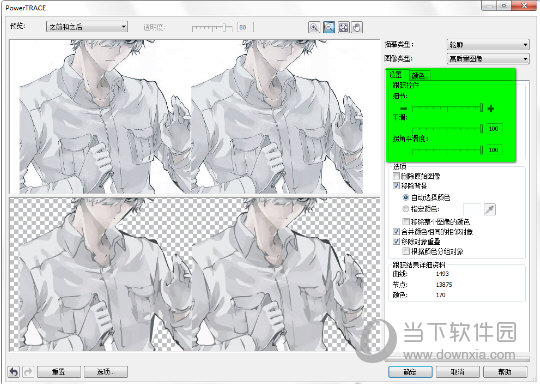Viewport: 540px width, 384px height.
Task: Open the 图像类型 dropdown
Action: click(488, 59)
